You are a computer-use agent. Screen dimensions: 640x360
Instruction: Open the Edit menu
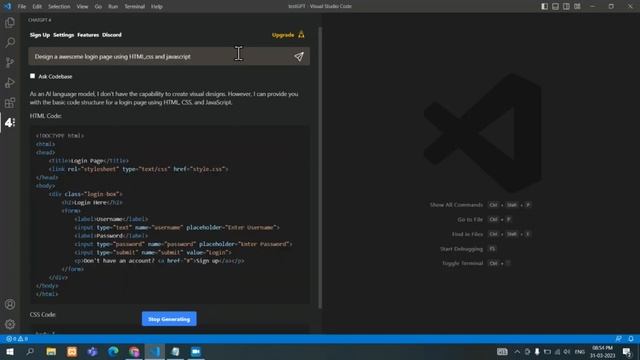tap(37, 7)
